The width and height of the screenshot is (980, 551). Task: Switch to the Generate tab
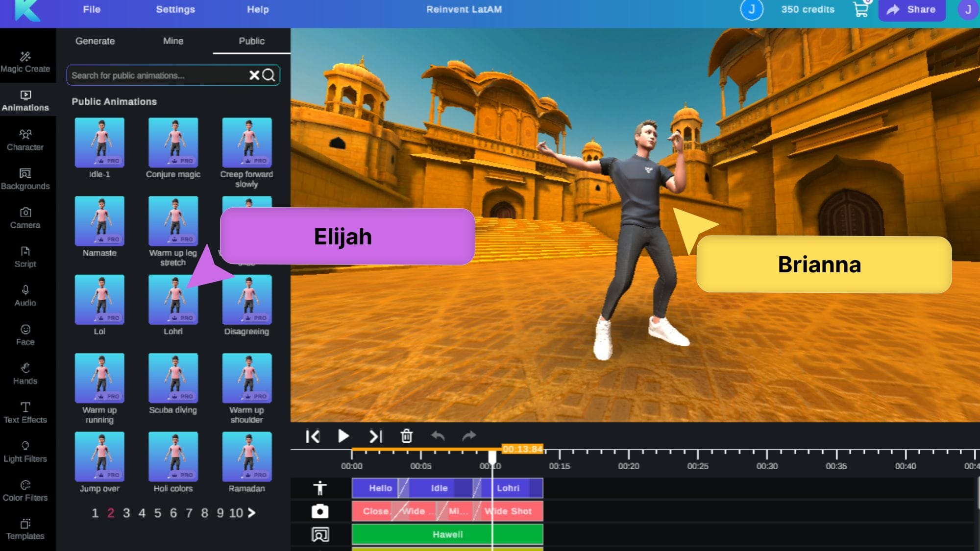pyautogui.click(x=94, y=40)
